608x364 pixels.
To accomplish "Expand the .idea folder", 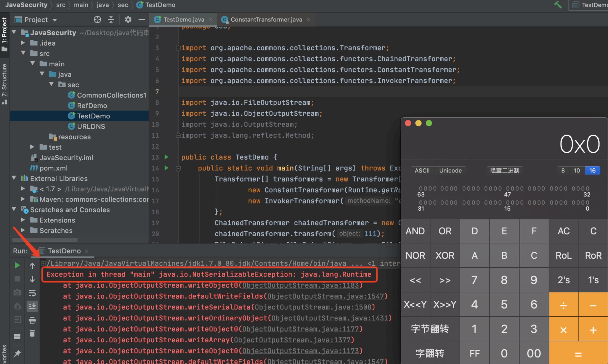I will tap(23, 43).
